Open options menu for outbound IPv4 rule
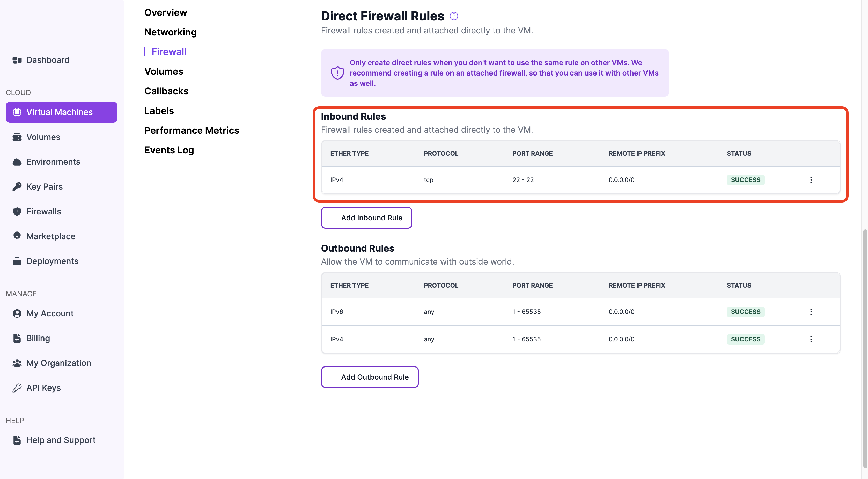Image resolution: width=868 pixels, height=479 pixels. coord(811,339)
